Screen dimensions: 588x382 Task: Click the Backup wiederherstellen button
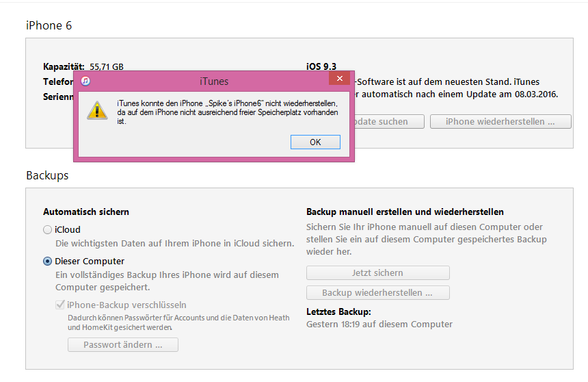(377, 293)
